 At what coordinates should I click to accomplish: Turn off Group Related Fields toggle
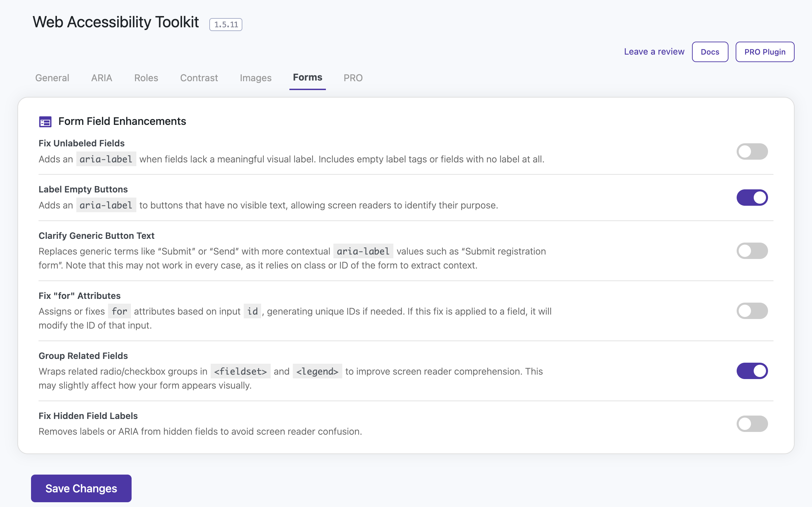752,371
